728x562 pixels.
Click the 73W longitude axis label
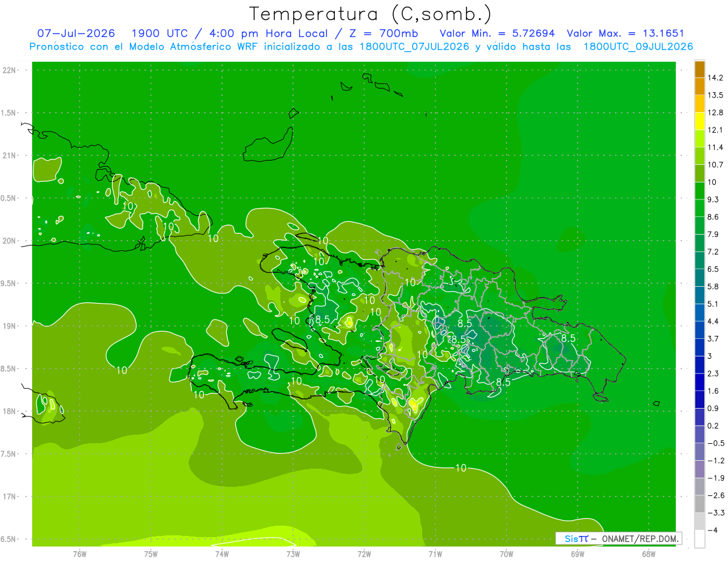(293, 554)
